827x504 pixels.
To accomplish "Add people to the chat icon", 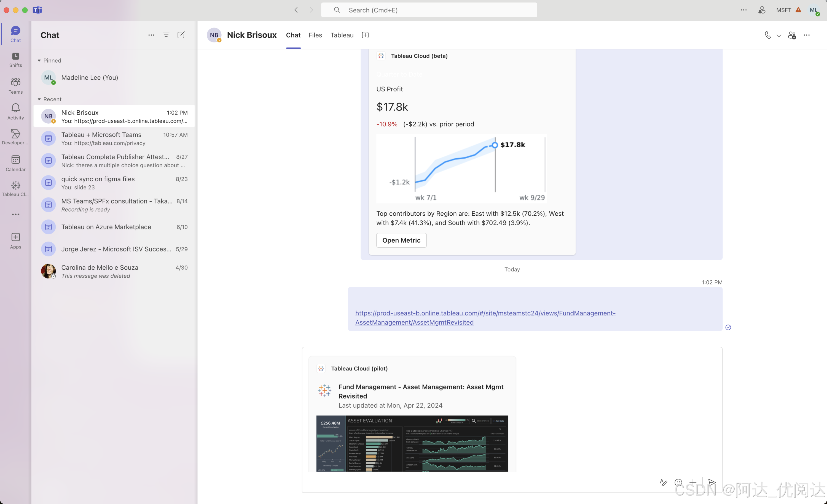I will (792, 35).
